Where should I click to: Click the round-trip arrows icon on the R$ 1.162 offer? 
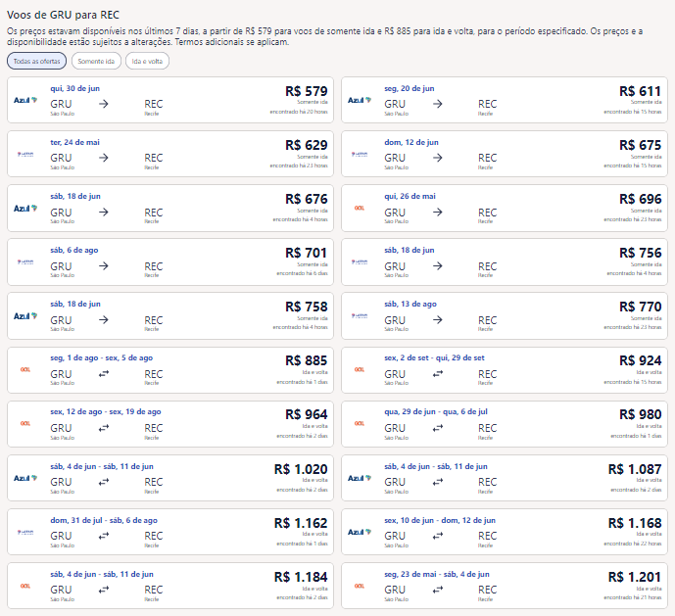click(x=104, y=536)
